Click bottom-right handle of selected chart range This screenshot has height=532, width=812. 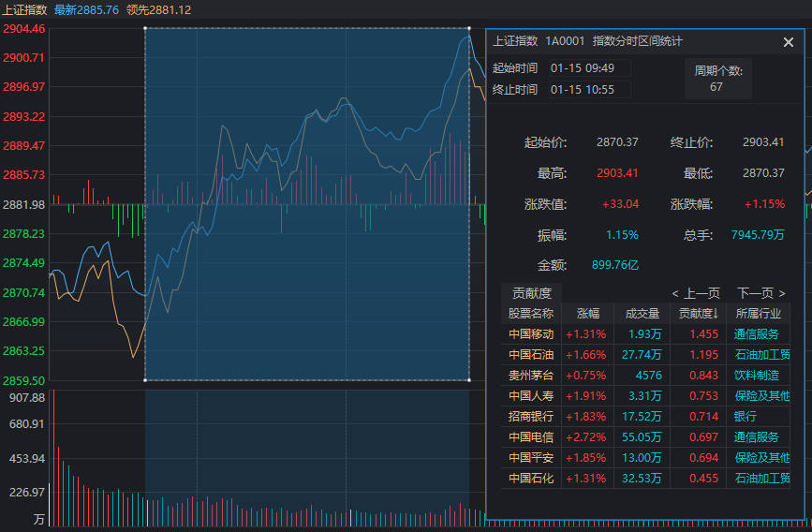pos(469,380)
